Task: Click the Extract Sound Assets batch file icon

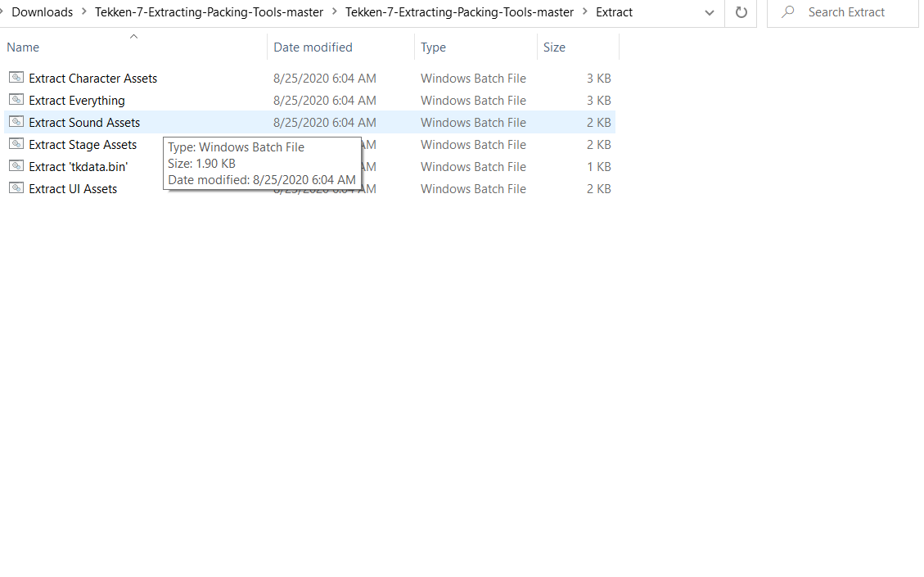Action: pos(16,122)
